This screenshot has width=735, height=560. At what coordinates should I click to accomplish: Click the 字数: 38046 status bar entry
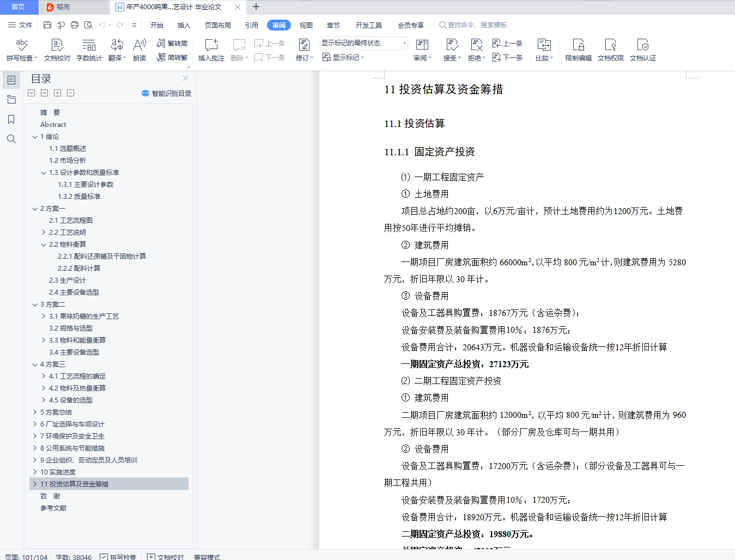tap(74, 557)
